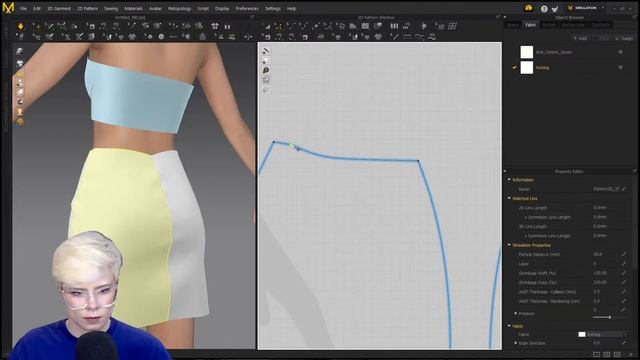The width and height of the screenshot is (640, 360).
Task: Click the Copy button in Object Browser
Action: coord(603,38)
